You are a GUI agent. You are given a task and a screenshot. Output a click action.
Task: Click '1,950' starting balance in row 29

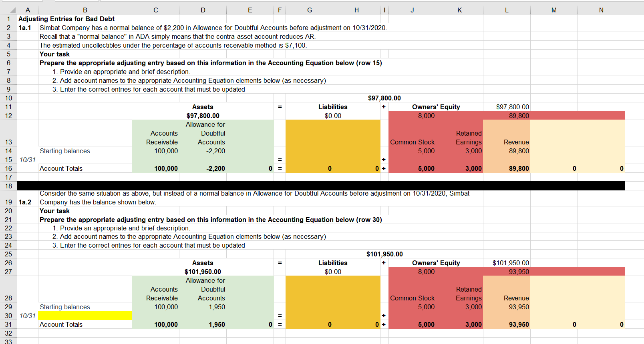click(217, 307)
